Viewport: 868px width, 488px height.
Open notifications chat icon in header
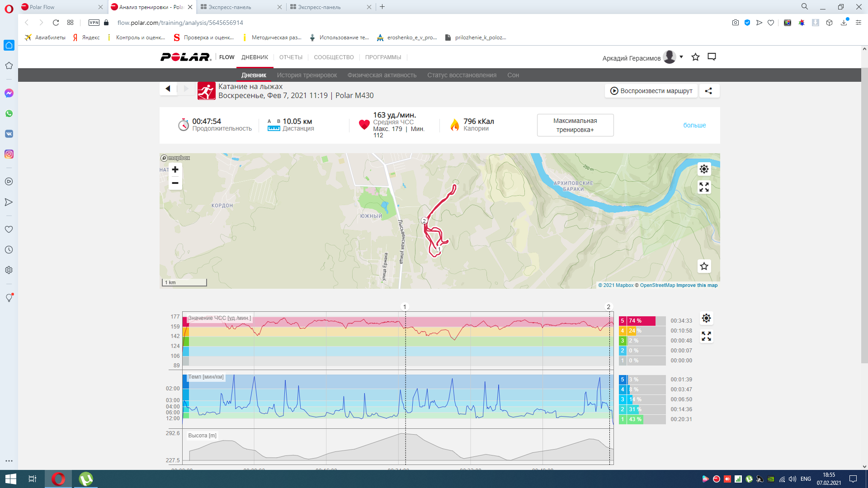712,57
